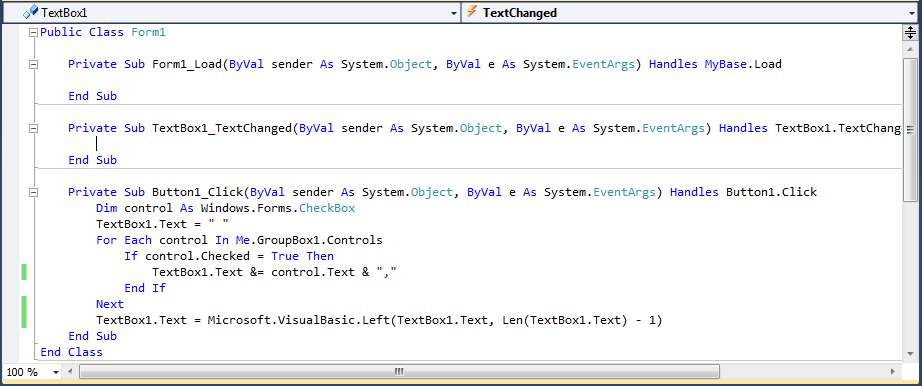This screenshot has height=386, width=922.
Task: Click the TextChanged lightning event icon
Action: (x=472, y=12)
